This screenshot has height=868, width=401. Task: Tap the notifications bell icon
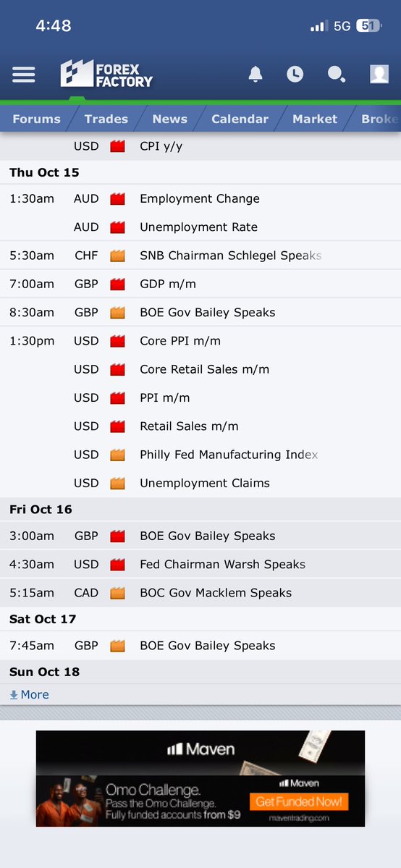point(256,74)
